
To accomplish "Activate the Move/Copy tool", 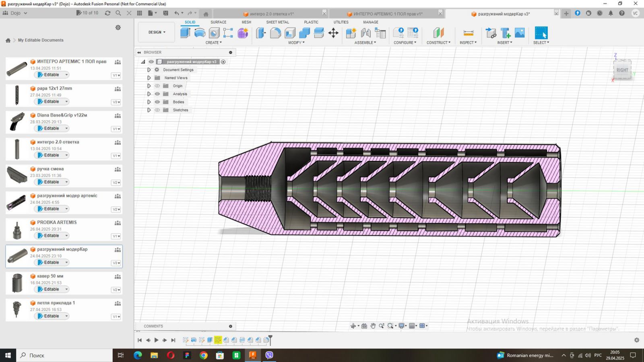I will coord(333,33).
